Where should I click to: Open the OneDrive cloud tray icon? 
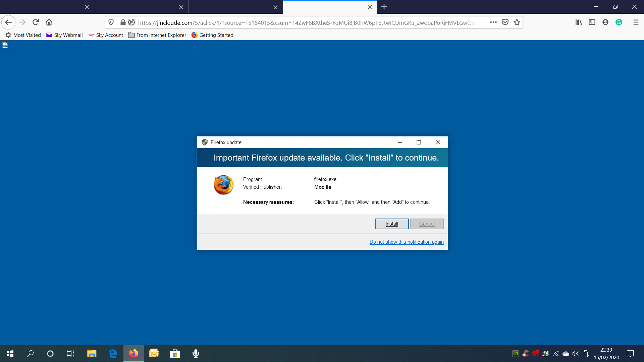(566, 354)
